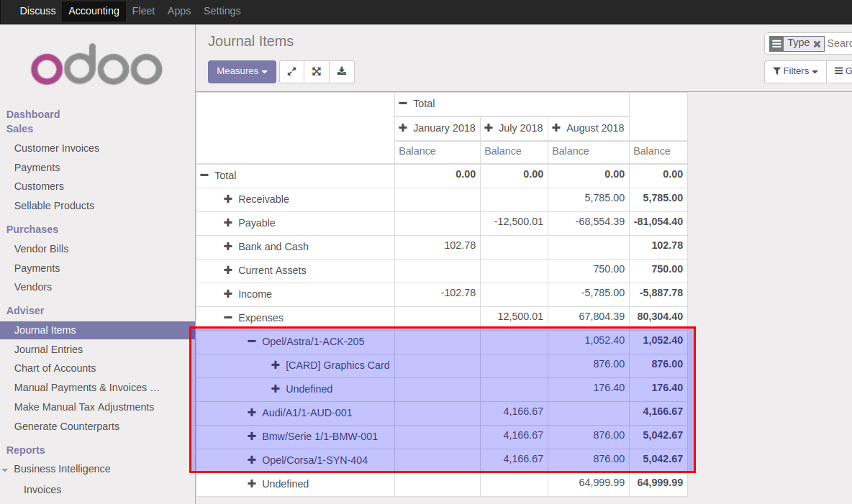
Task: Click the Odoo logo
Action: 96,65
